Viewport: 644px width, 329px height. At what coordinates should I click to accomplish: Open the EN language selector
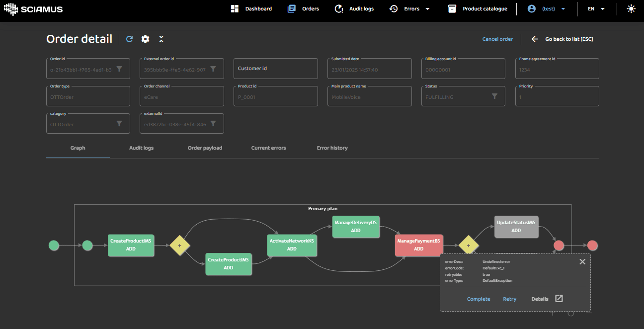[x=596, y=9]
